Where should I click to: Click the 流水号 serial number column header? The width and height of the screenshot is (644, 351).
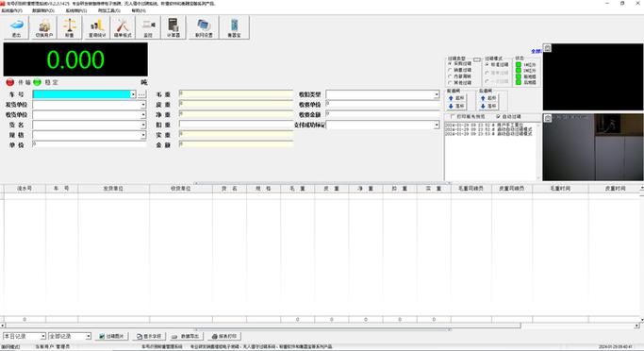25,189
